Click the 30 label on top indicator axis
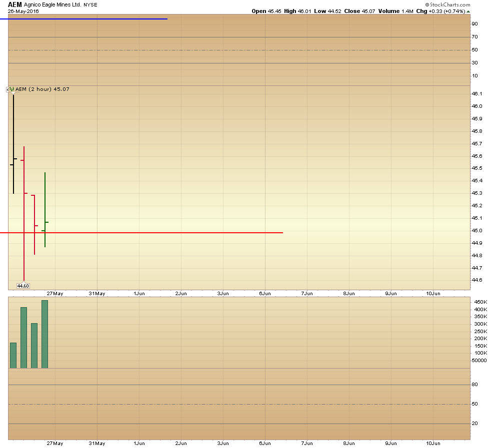The height and width of the screenshot is (448, 495). pos(474,63)
